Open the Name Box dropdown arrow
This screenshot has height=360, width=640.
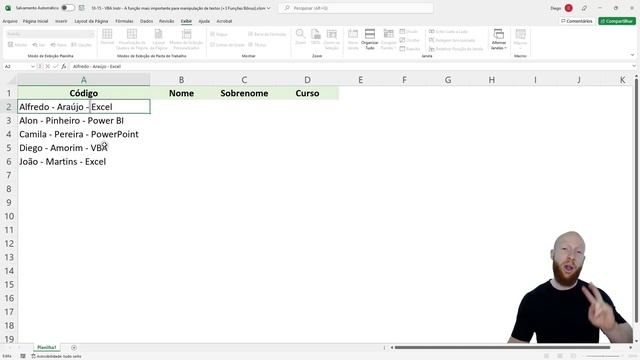coord(33,66)
